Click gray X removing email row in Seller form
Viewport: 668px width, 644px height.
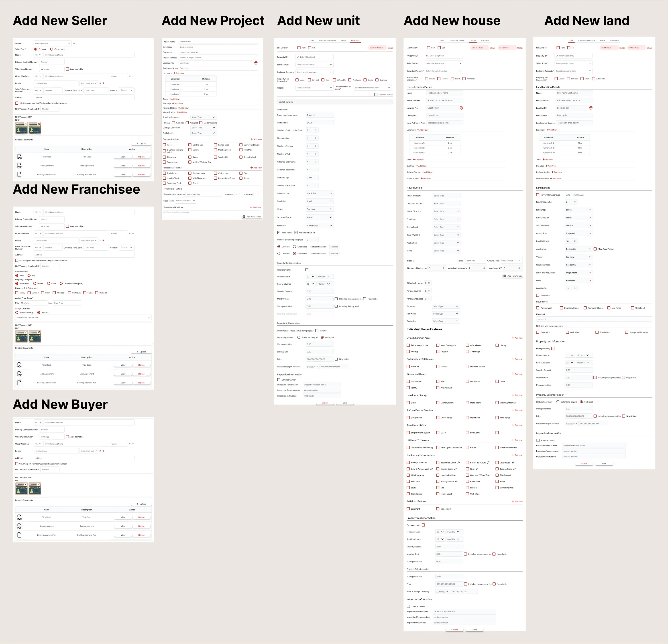pyautogui.click(x=100, y=83)
